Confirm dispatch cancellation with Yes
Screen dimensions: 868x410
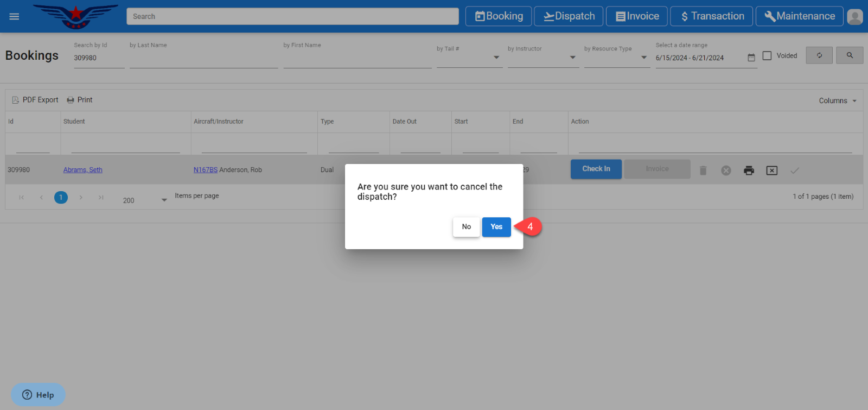tap(496, 227)
